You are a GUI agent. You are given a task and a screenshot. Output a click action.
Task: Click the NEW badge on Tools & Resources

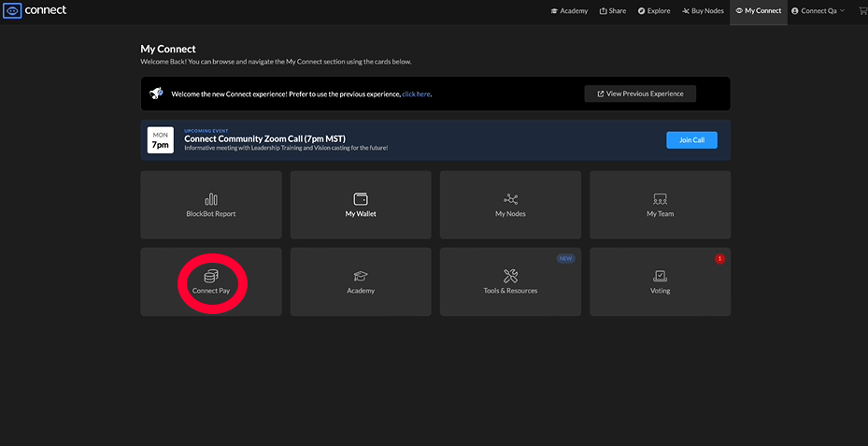click(x=565, y=259)
